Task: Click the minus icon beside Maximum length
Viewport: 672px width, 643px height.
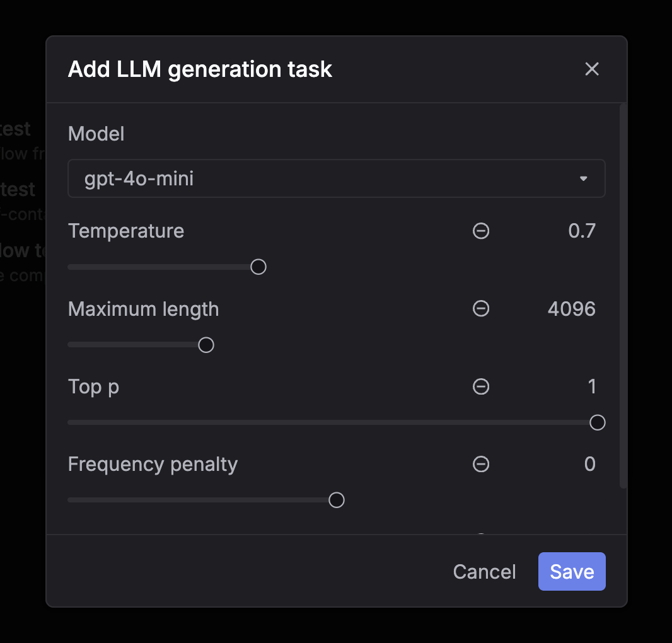Action: pyautogui.click(x=481, y=308)
